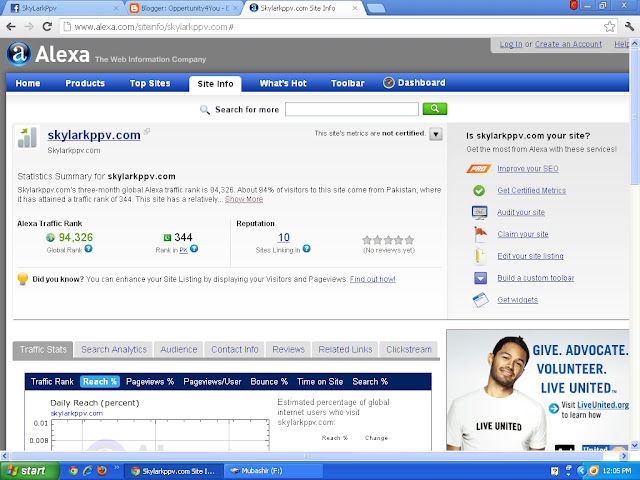Click the green search button

435,109
